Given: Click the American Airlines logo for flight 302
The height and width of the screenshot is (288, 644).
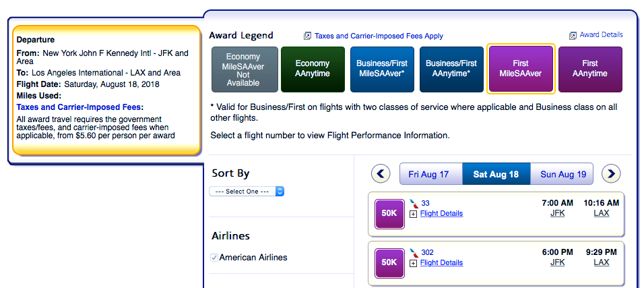Looking at the screenshot, I should (x=414, y=252).
